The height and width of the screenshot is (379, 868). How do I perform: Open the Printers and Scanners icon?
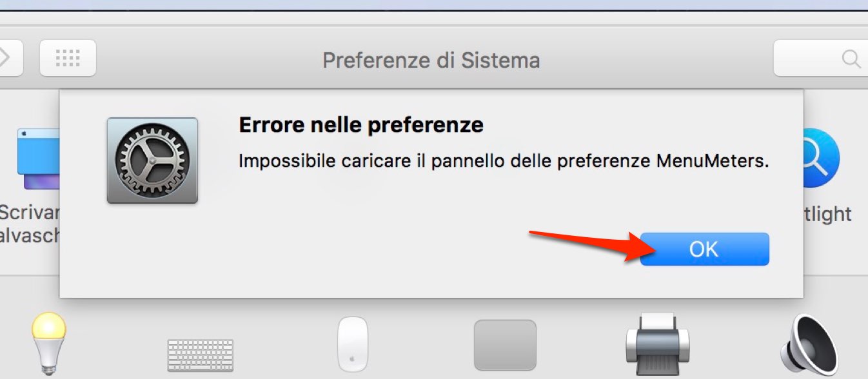[657, 345]
